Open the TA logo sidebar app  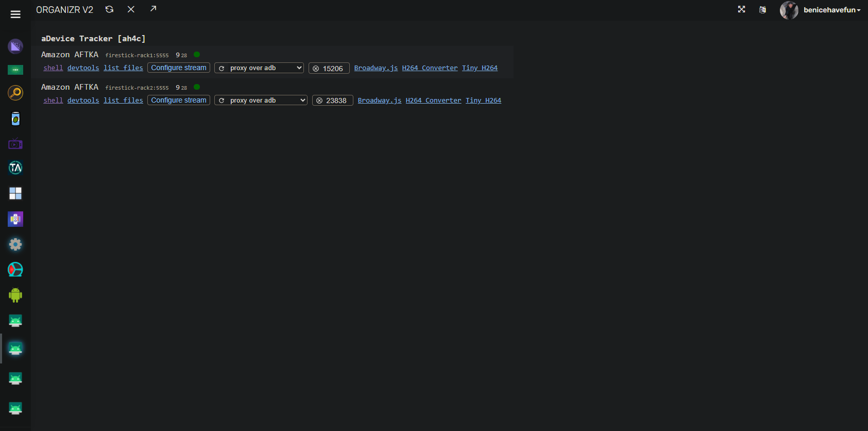(15, 168)
